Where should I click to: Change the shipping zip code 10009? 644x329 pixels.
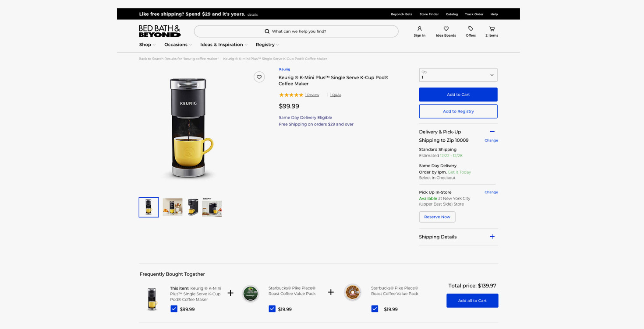491,140
